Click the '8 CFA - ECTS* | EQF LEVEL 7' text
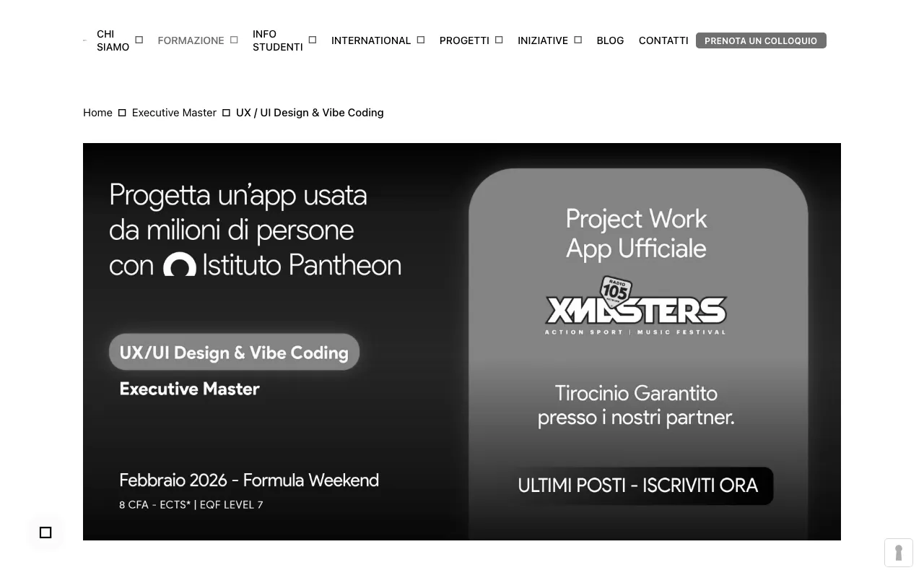 (191, 505)
